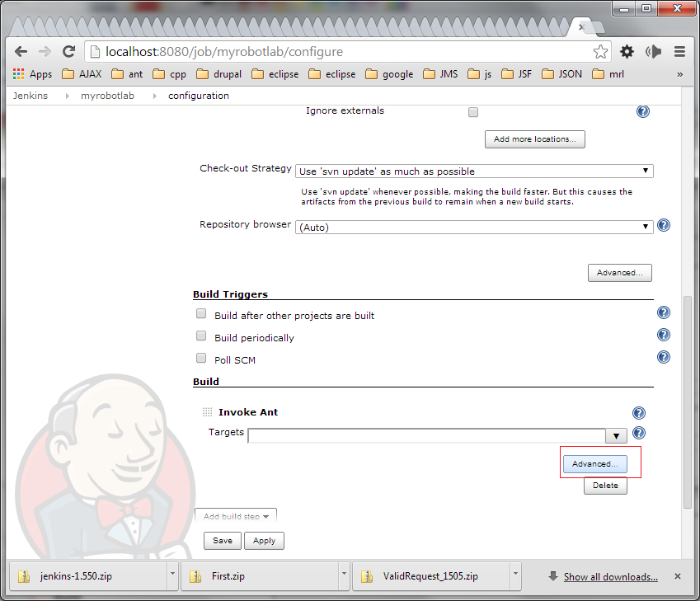Go to myrobotlab breadcrumb
This screenshot has height=601, width=700.
coord(107,96)
